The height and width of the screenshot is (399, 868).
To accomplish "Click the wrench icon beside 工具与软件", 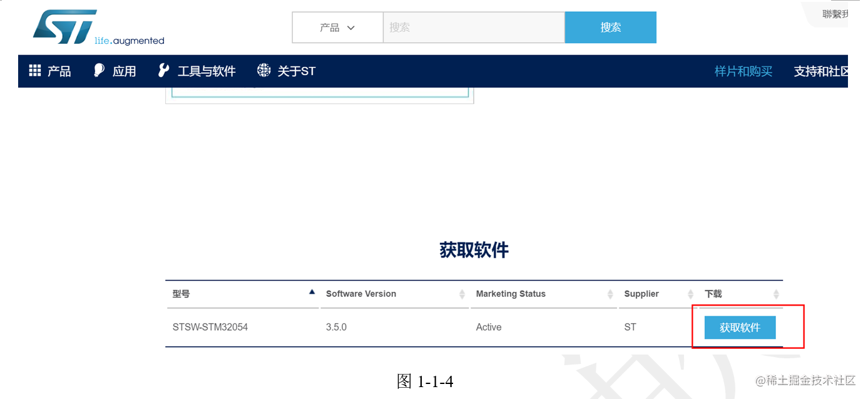I will pos(163,71).
